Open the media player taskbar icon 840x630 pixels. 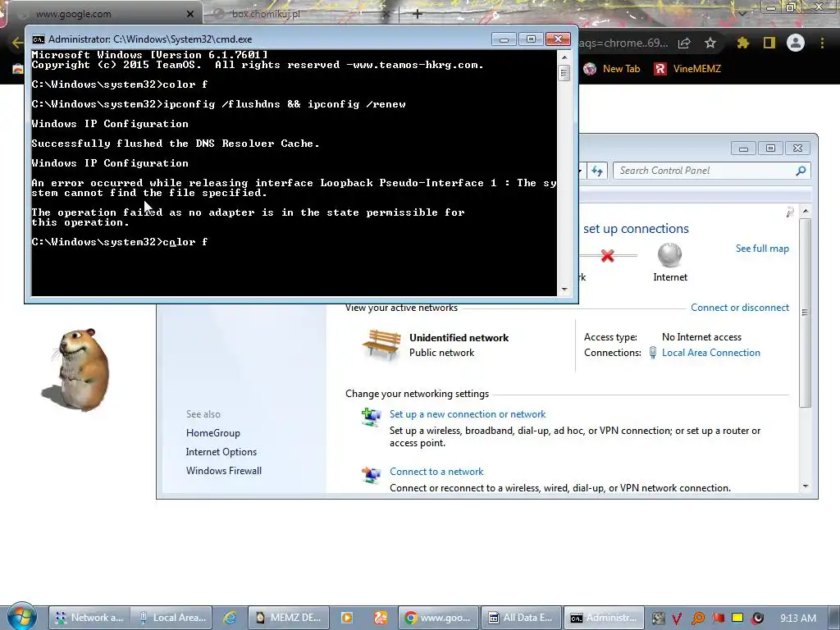pos(347,618)
